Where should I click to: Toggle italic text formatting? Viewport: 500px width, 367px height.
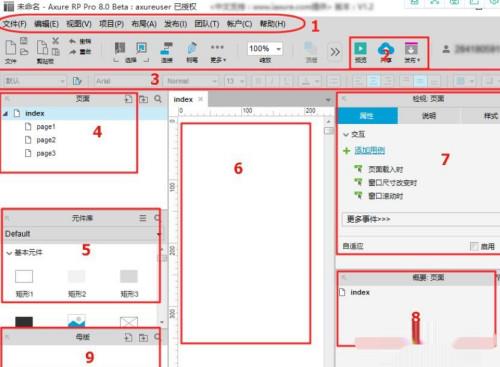point(272,81)
